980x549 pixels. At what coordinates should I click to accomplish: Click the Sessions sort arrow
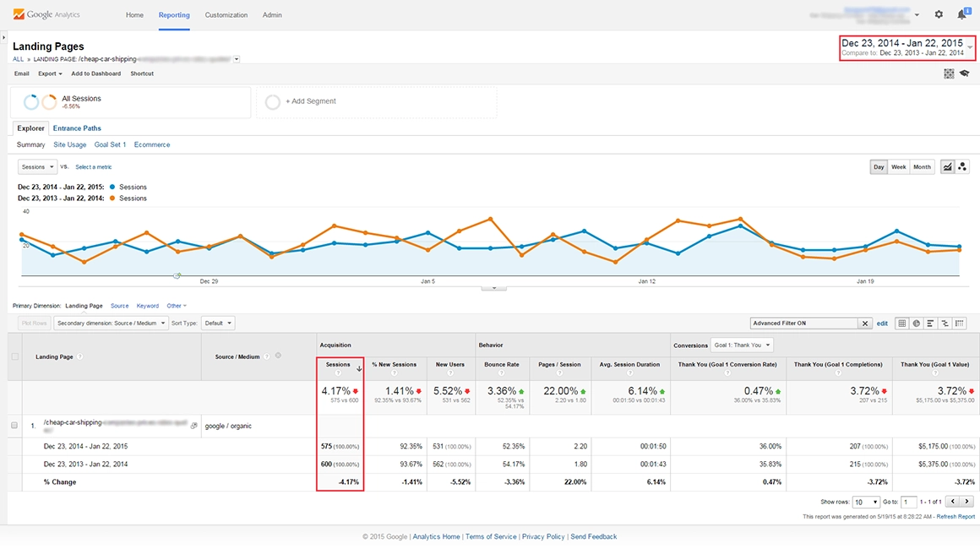tap(359, 368)
